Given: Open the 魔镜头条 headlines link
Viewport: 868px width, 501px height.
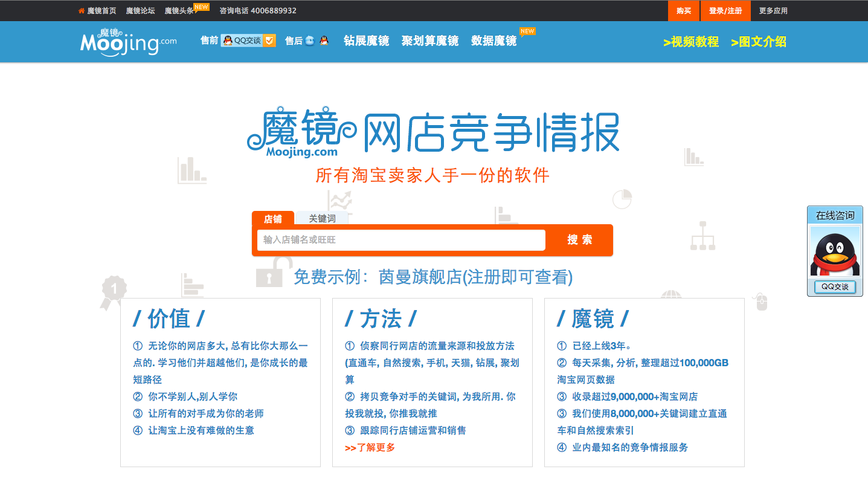Looking at the screenshot, I should point(179,11).
